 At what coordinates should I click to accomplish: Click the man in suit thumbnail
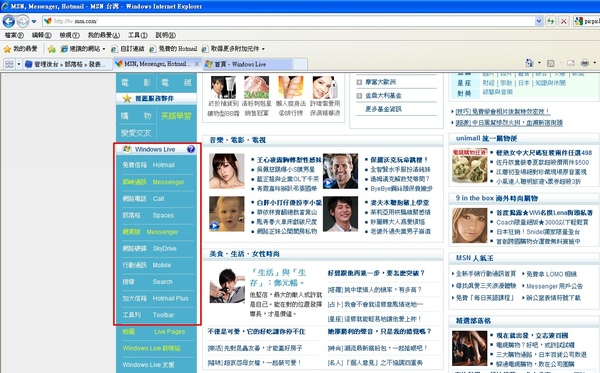click(x=340, y=213)
